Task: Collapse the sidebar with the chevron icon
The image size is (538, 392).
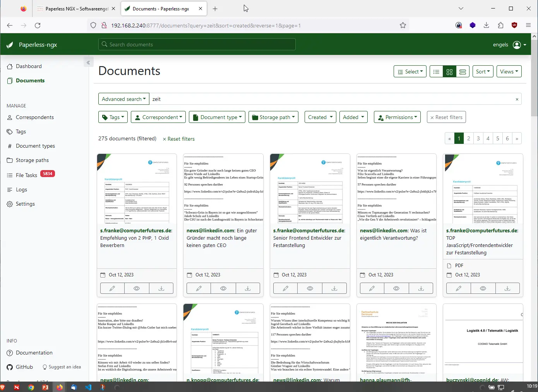Action: pos(88,63)
